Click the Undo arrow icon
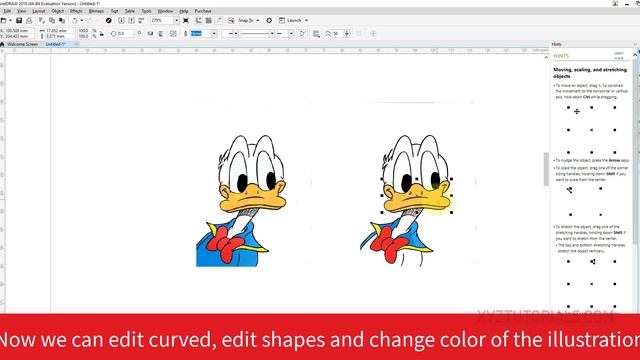The width and height of the screenshot is (640, 360). pyautogui.click(x=75, y=20)
